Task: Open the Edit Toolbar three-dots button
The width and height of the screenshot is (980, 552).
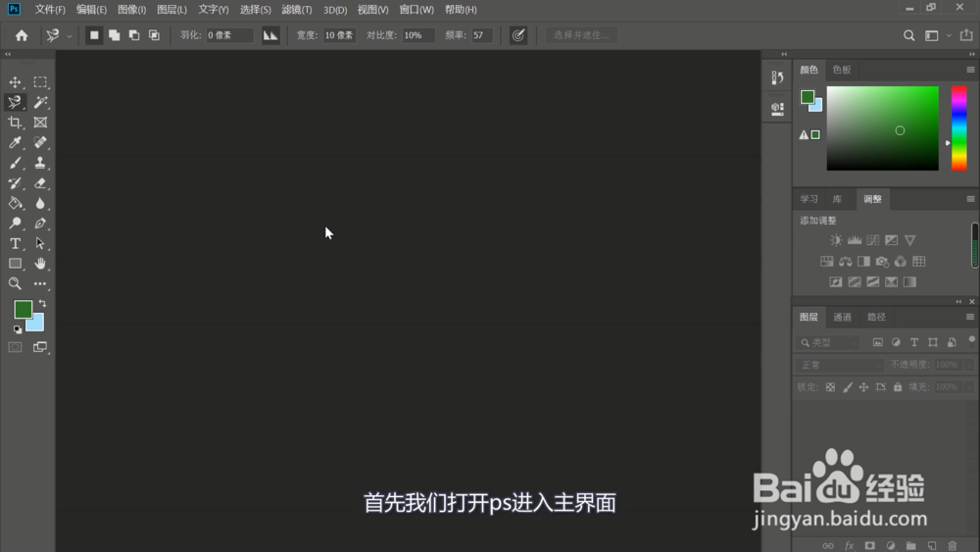Action: tap(40, 283)
